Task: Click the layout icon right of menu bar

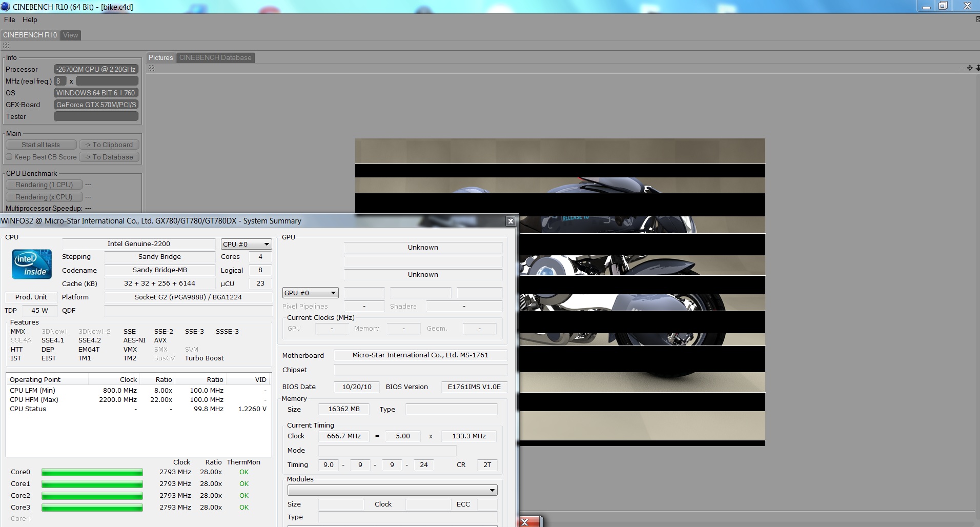Action: pyautogui.click(x=977, y=19)
